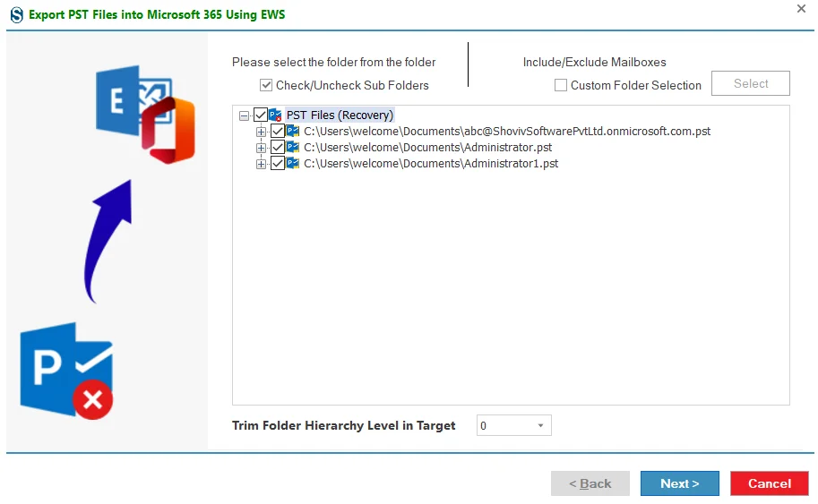Click the Shoviv logo in the title bar
The height and width of the screenshot is (504, 818).
click(x=17, y=14)
